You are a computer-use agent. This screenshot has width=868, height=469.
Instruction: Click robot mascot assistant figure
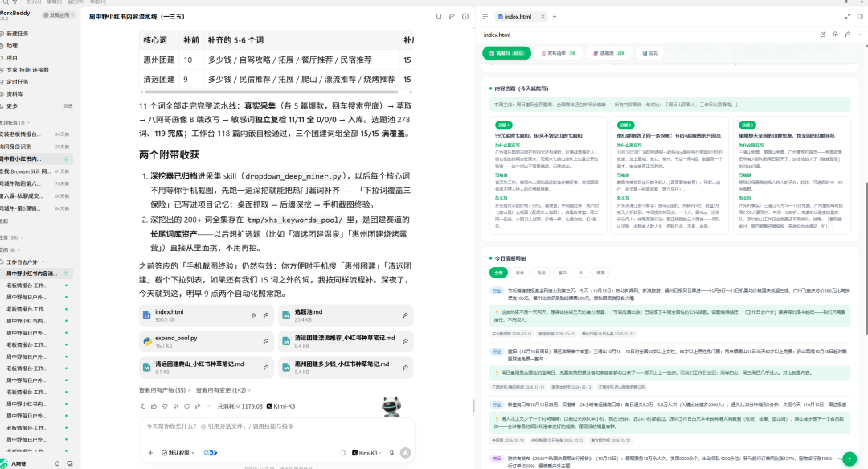391,406
